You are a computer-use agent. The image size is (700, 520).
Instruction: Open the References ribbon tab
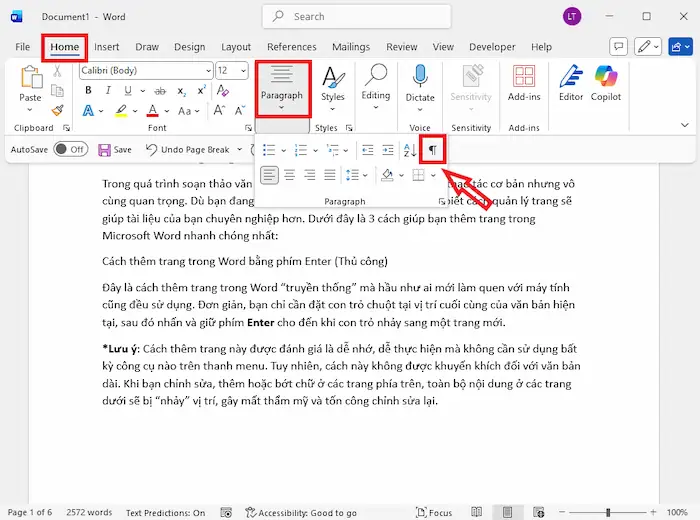tap(291, 47)
